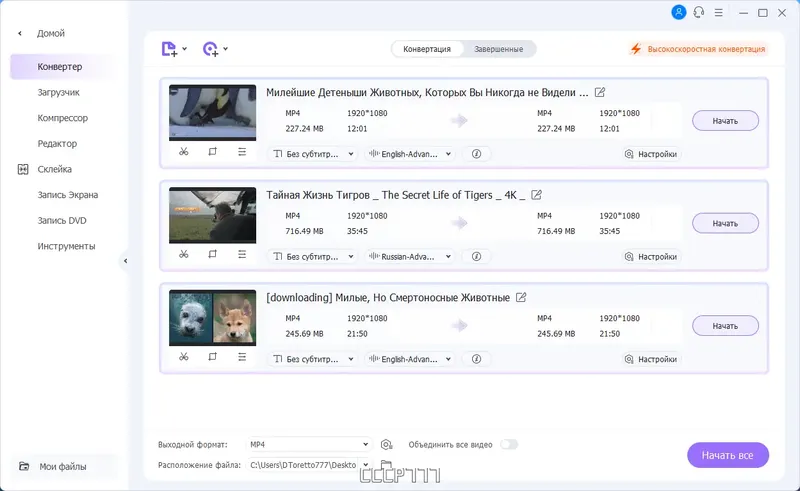
Task: Crop the Тайная Жизнь Тигров video
Action: [x=213, y=254]
